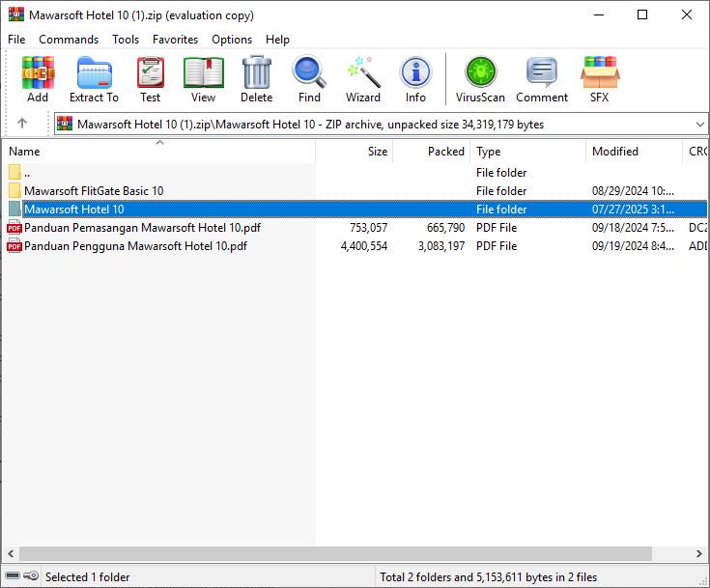Open the View toolbar icon
Image resolution: width=710 pixels, height=588 pixels.
coord(203,79)
